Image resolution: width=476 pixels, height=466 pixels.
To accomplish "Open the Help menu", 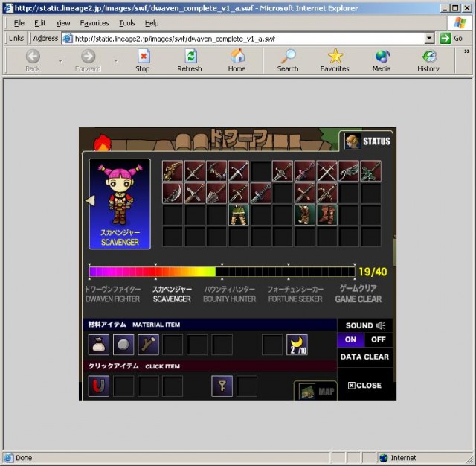I will [x=152, y=23].
